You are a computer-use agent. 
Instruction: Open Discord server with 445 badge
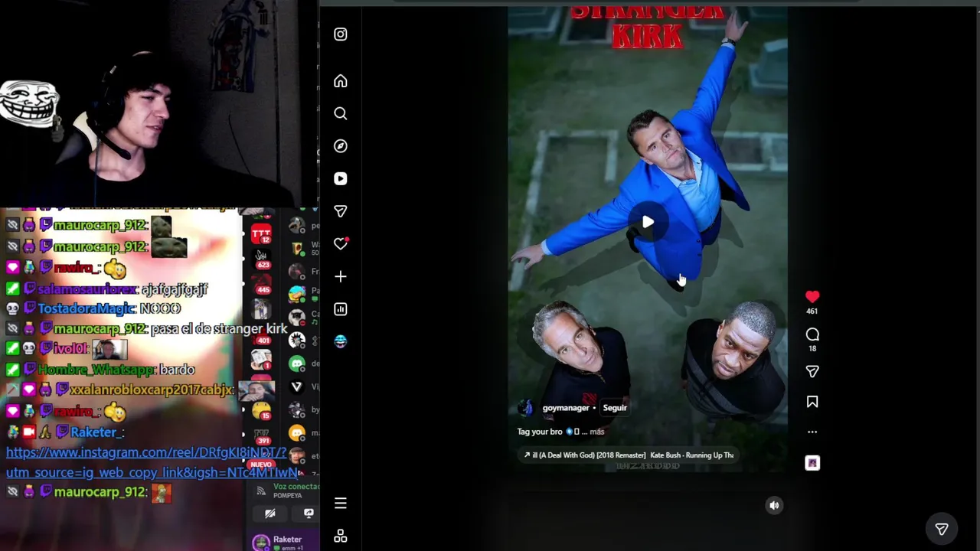[x=261, y=284]
